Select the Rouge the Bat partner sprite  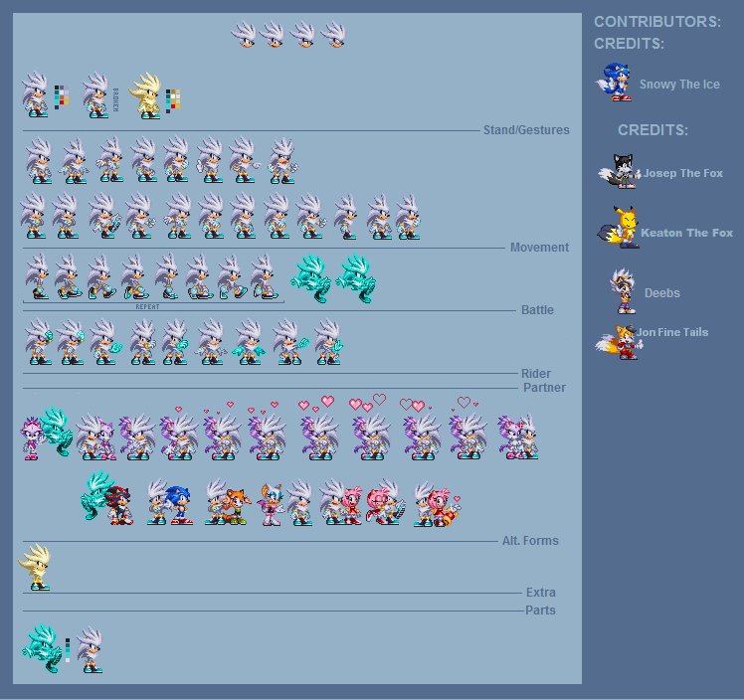[x=272, y=504]
